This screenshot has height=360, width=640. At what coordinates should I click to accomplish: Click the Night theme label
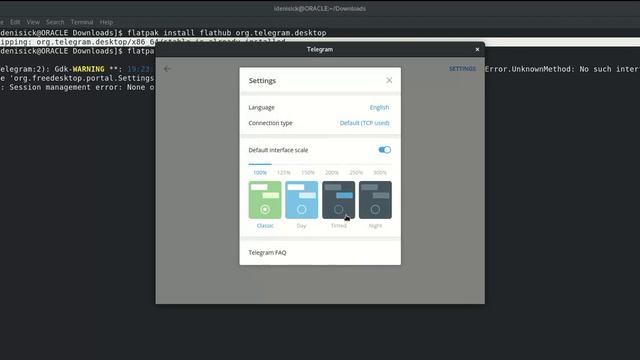pyautogui.click(x=375, y=226)
